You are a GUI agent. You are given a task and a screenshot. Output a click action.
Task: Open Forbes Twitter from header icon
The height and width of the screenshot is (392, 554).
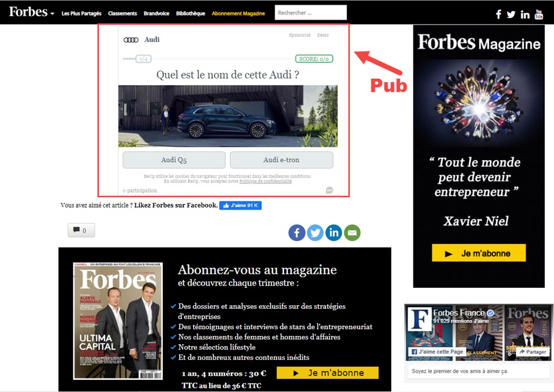511,15
